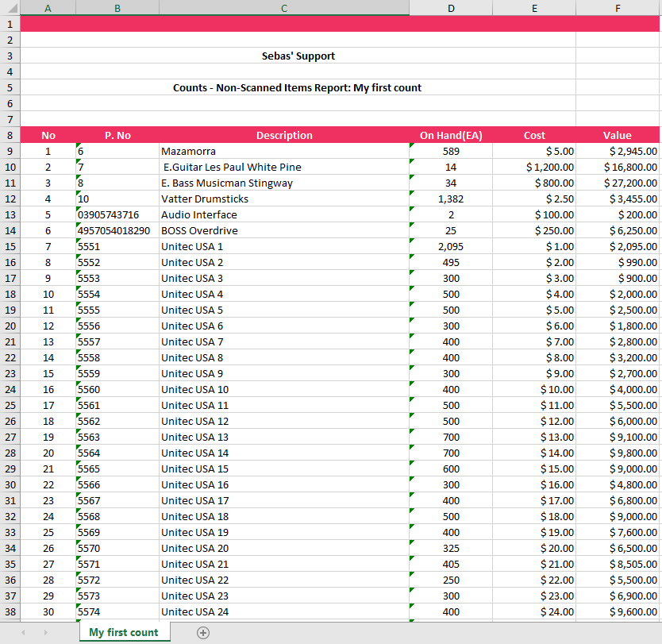The image size is (662, 644).
Task: Select column E header
Action: (534, 8)
